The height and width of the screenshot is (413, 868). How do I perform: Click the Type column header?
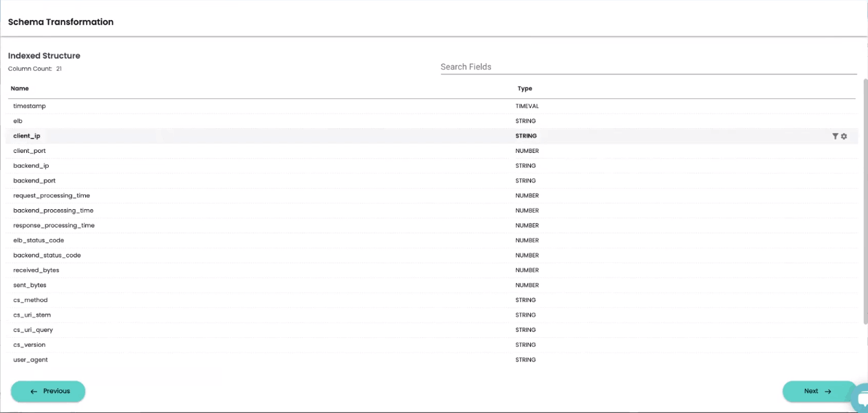click(x=525, y=88)
